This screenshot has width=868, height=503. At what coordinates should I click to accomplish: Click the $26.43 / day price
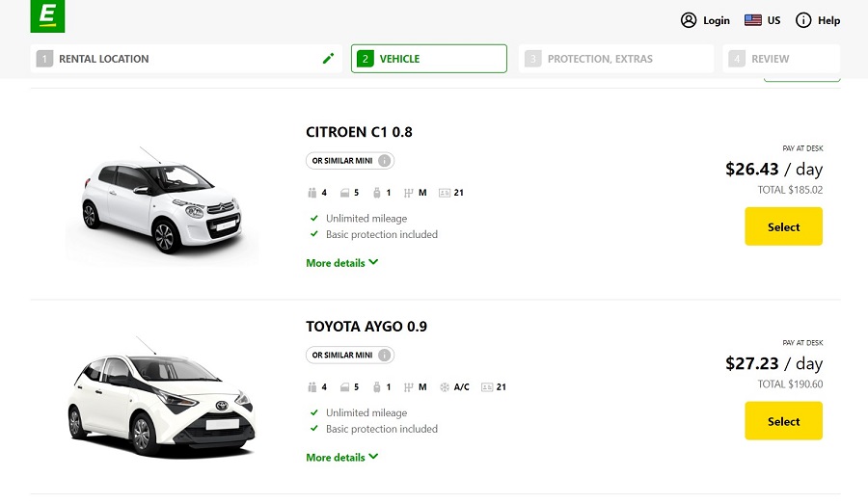pyautogui.click(x=773, y=170)
